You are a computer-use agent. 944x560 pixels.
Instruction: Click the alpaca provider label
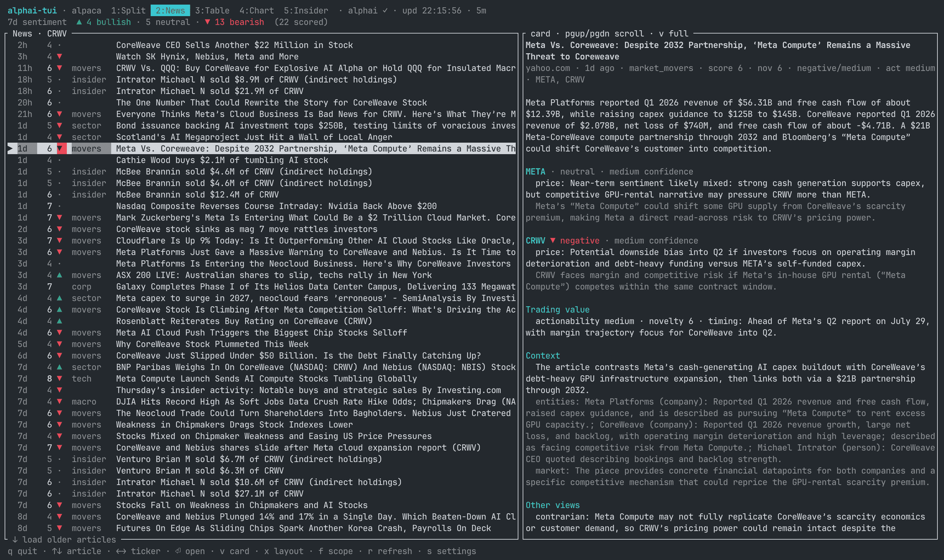coord(86,11)
